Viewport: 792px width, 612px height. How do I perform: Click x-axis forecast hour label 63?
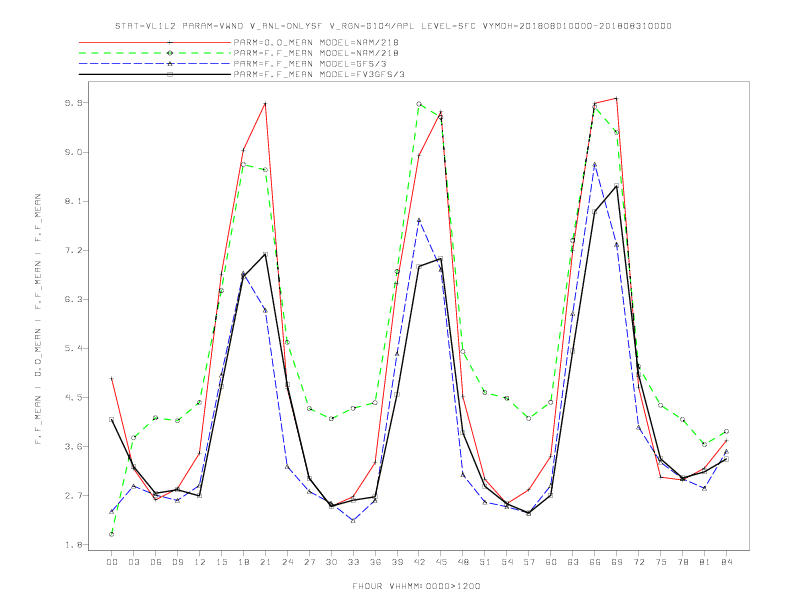point(573,562)
